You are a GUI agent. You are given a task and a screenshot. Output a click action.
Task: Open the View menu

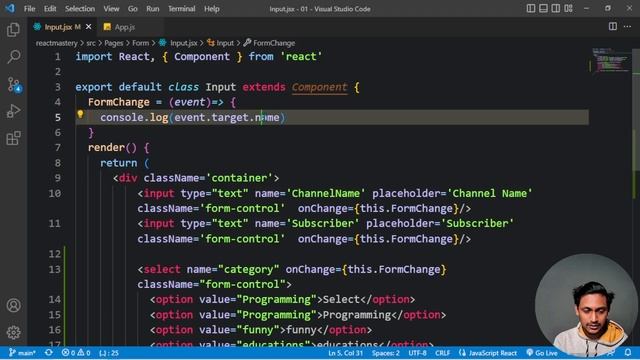click(111, 9)
